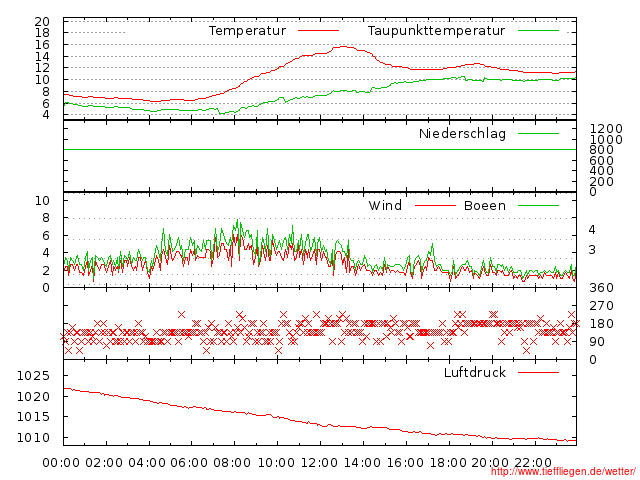Click the 1015 pressure axis label
Image resolution: width=640 pixels, height=480 pixels.
pyautogui.click(x=33, y=417)
